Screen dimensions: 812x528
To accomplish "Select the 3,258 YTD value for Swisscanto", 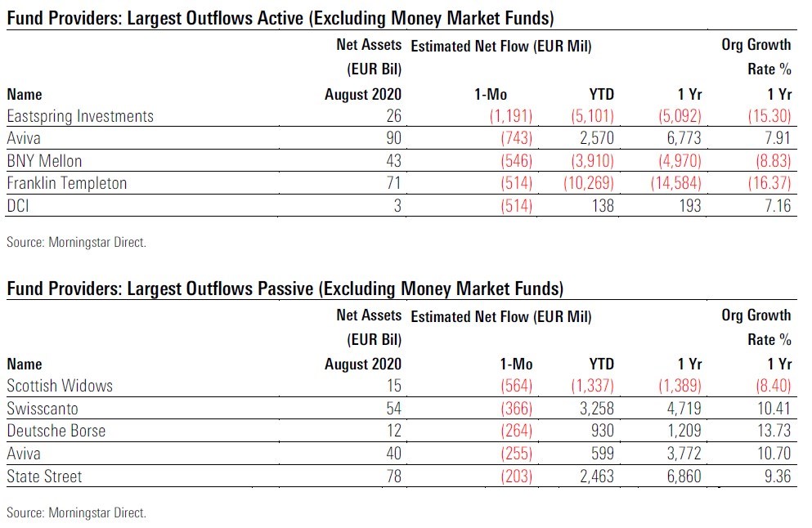I will pos(593,408).
